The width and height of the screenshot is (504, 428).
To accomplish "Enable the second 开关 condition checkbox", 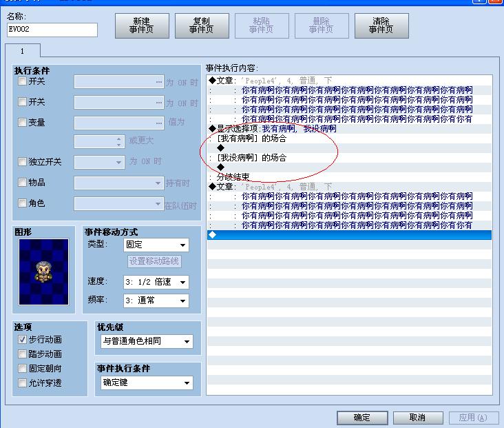I will tap(22, 102).
